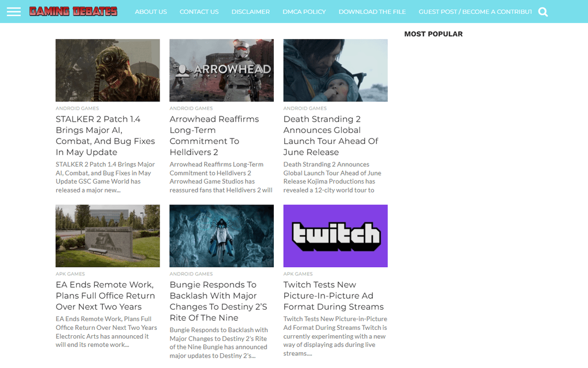Open purple Twitch logo thumbnail
The height and width of the screenshot is (368, 588).
click(x=335, y=236)
